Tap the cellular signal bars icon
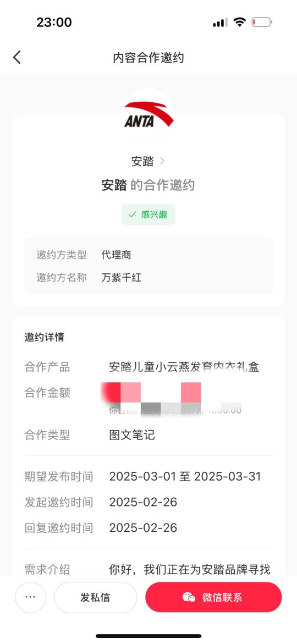 pyautogui.click(x=220, y=23)
